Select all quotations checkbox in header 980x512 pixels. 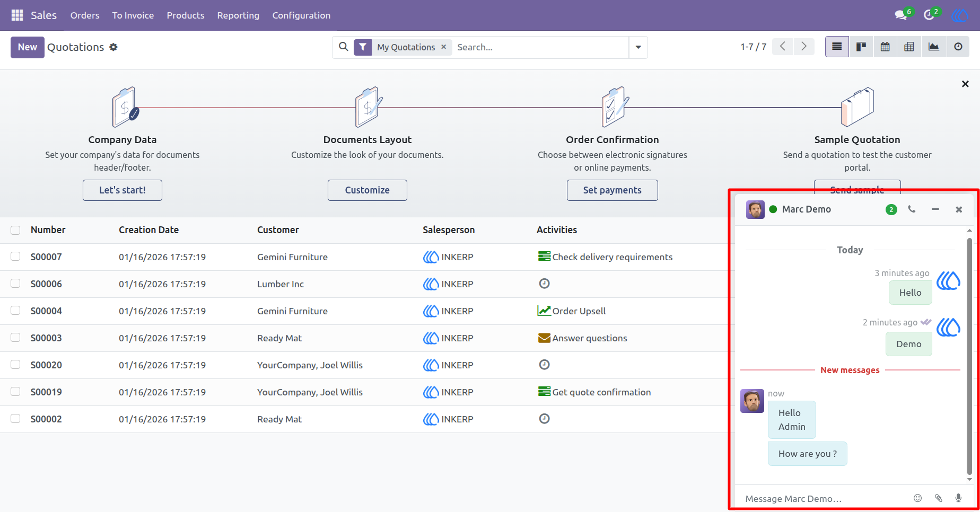[15, 230]
